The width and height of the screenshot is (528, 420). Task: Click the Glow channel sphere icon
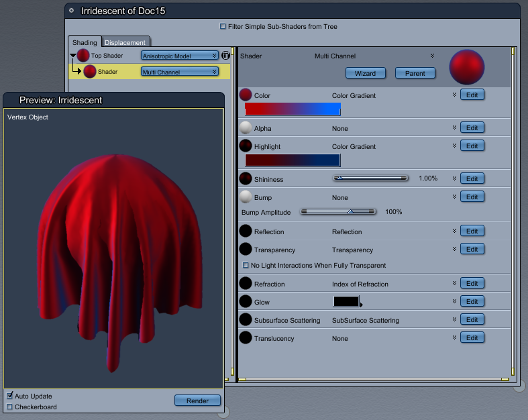[246, 301]
